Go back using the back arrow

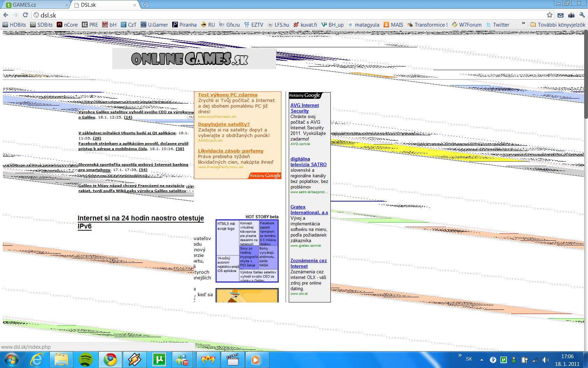(6, 15)
